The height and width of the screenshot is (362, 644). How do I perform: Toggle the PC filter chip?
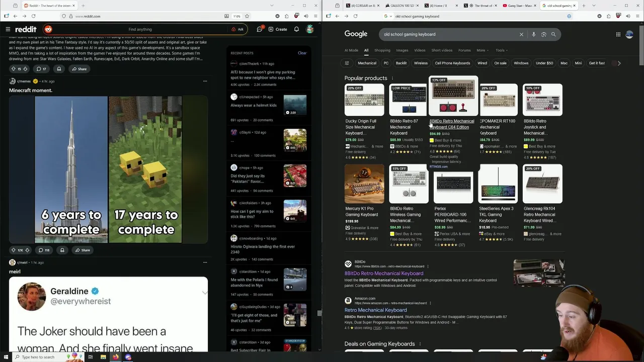point(386,63)
